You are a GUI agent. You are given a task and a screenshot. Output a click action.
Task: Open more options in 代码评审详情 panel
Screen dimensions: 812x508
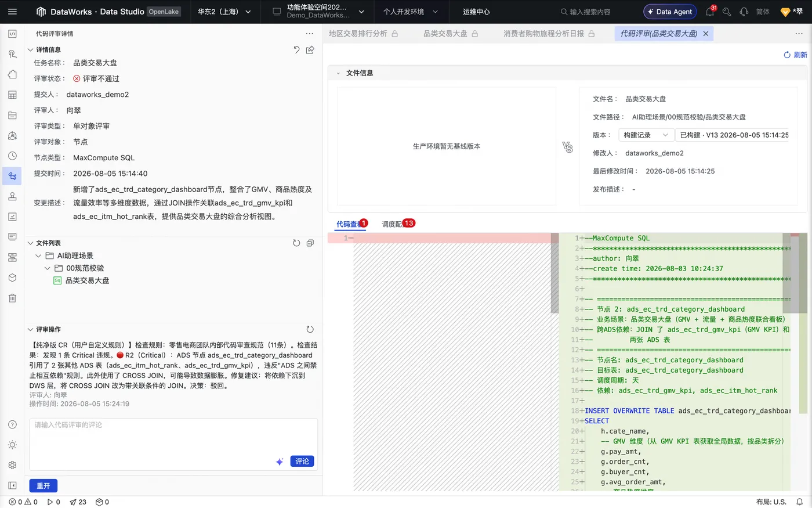310,34
